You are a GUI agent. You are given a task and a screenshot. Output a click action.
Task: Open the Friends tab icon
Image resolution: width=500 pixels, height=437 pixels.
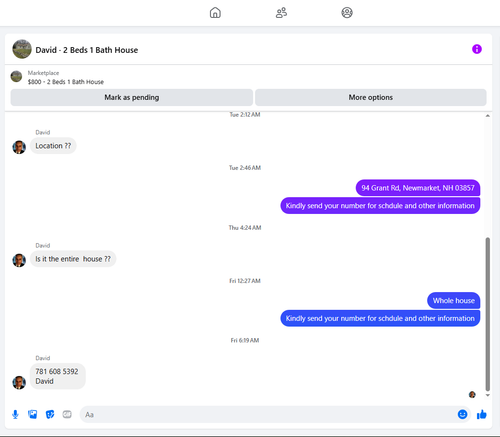(281, 13)
